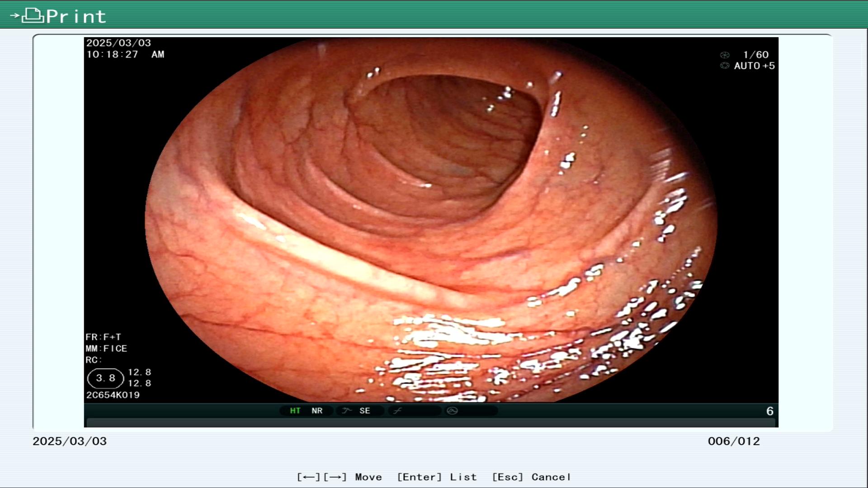Click the iris icon beside AUTO +5
The image size is (868, 488).
point(725,66)
